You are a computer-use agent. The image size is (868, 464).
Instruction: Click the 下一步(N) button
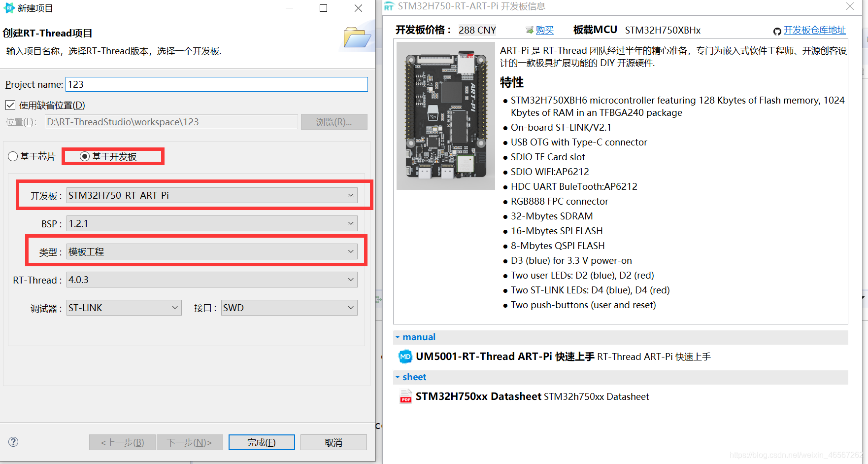coord(190,442)
